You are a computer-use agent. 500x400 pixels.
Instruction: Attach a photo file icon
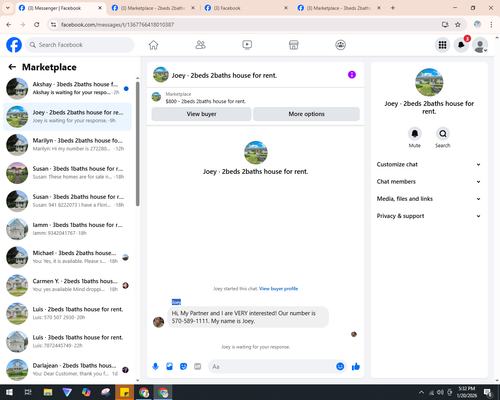(x=169, y=367)
